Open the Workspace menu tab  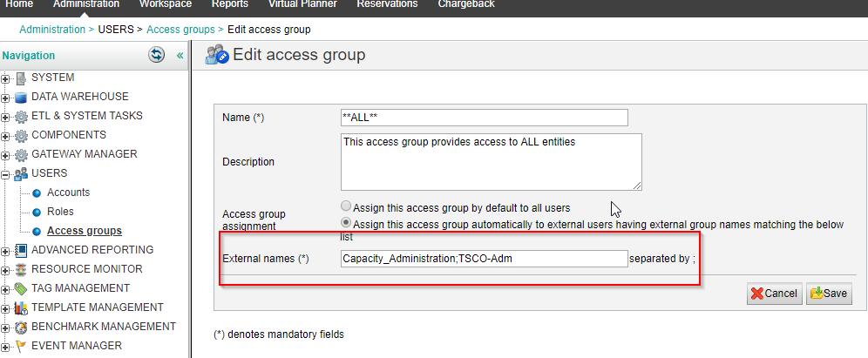coord(165,4)
